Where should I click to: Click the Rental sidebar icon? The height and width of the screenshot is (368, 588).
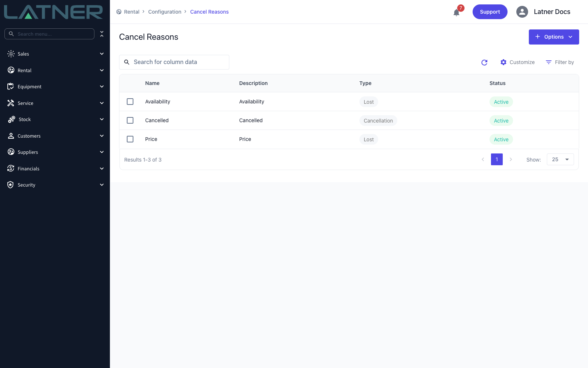click(11, 70)
